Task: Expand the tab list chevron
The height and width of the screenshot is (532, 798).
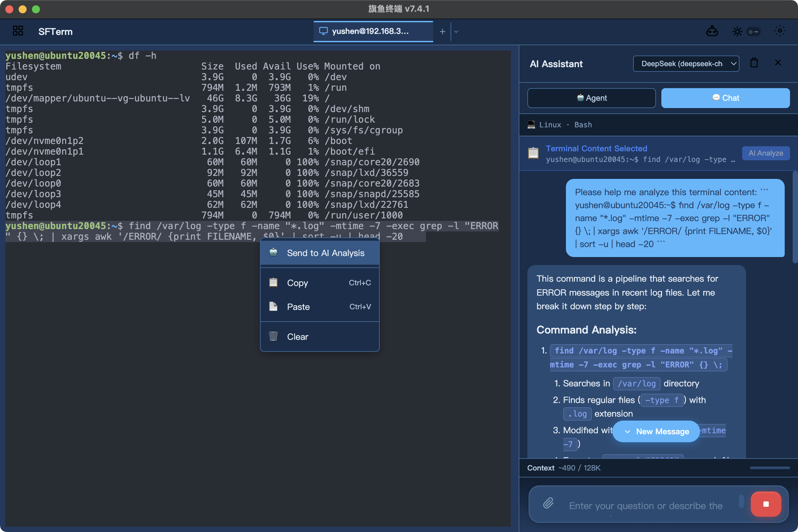Action: pyautogui.click(x=456, y=32)
